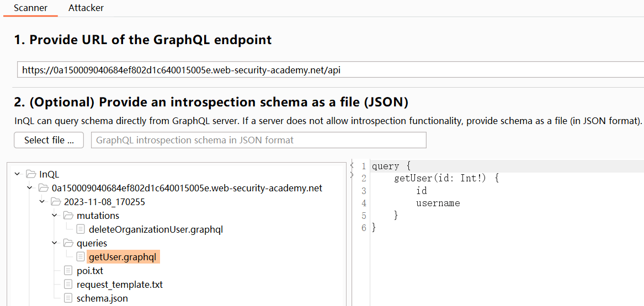Collapse the 2023-11-08_170255 tree node

coord(42,202)
